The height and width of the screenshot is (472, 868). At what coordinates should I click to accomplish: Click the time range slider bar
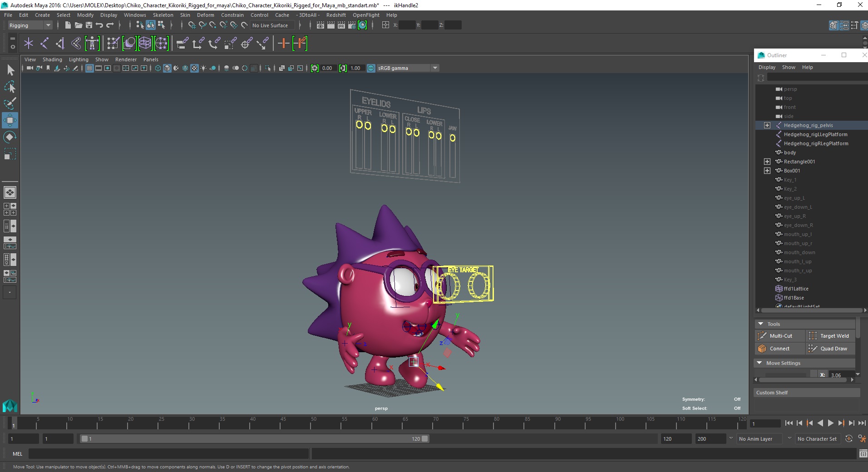pos(254,439)
